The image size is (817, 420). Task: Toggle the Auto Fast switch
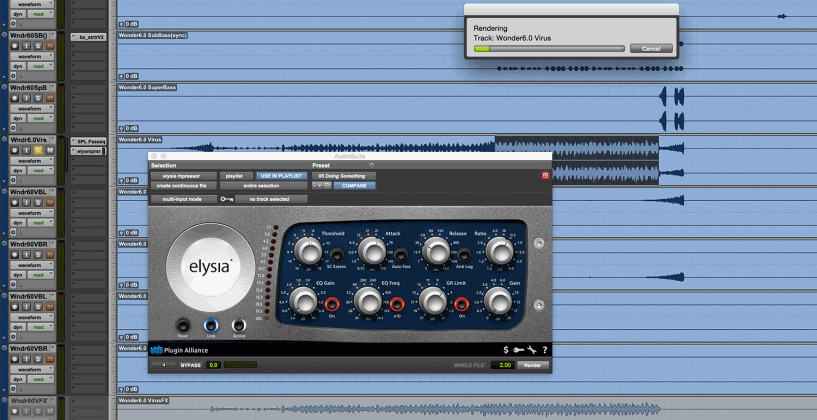point(400,255)
